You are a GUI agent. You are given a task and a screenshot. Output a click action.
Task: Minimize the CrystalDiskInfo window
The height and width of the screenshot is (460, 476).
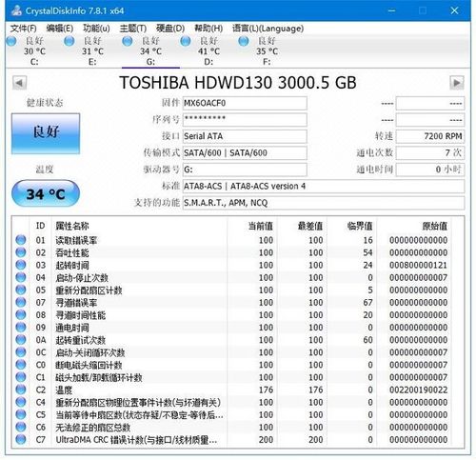point(392,10)
